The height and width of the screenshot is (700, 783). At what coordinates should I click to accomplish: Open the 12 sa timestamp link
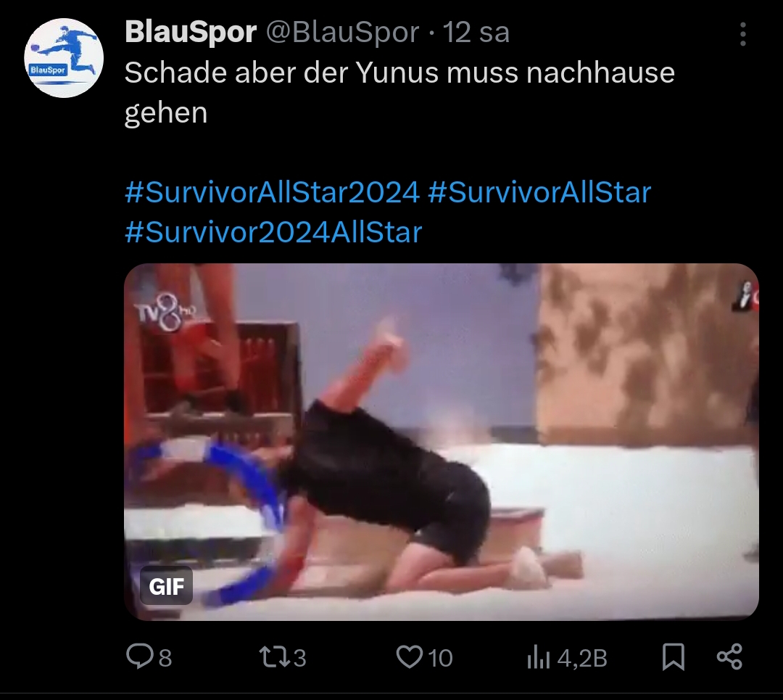point(476,33)
